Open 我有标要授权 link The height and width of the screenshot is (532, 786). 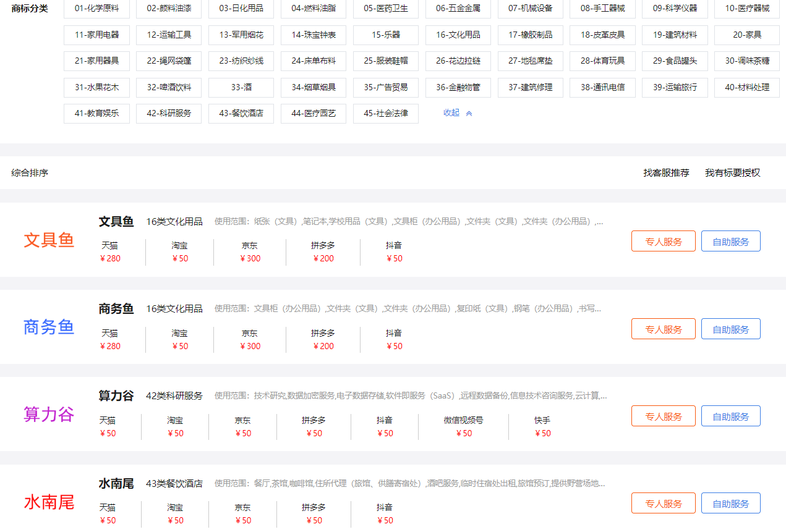(x=732, y=173)
